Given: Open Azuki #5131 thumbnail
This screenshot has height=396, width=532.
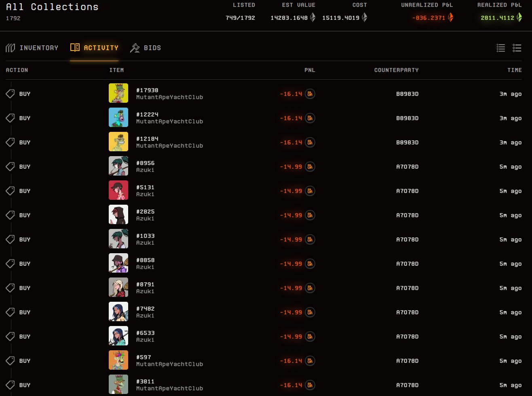Looking at the screenshot, I should [118, 190].
